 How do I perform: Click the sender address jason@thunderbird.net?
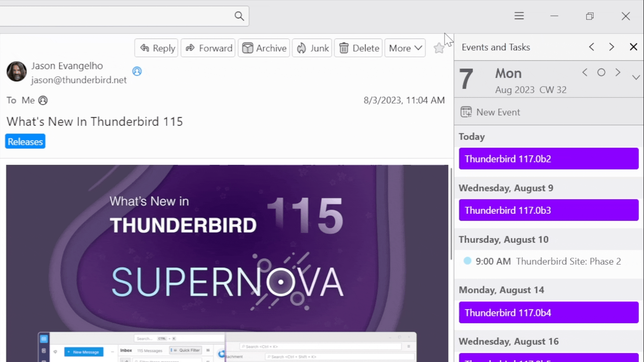(79, 80)
